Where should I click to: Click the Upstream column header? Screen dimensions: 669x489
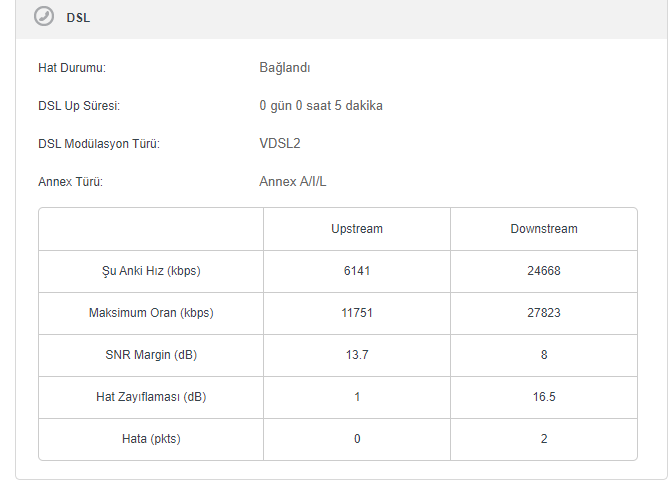(357, 229)
